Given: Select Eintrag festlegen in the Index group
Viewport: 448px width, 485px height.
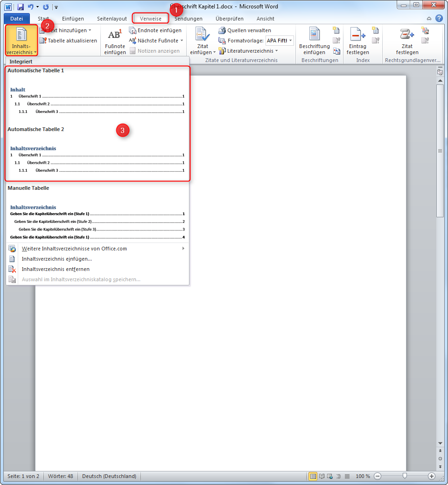Looking at the screenshot, I should 357,40.
